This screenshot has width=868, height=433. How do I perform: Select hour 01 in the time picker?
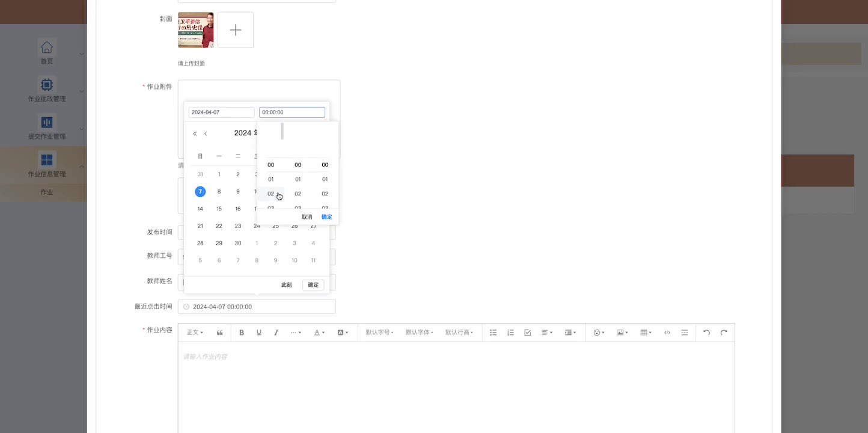[x=271, y=179]
